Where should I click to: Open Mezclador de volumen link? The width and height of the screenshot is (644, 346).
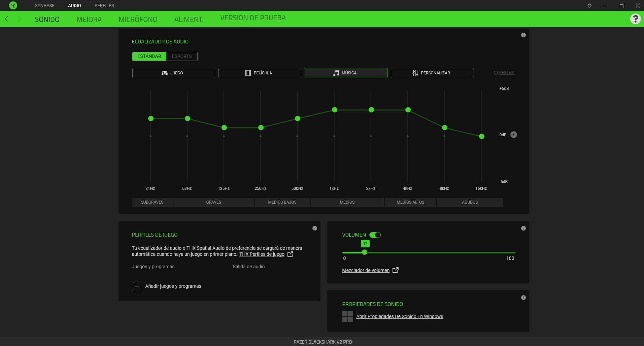(366, 270)
